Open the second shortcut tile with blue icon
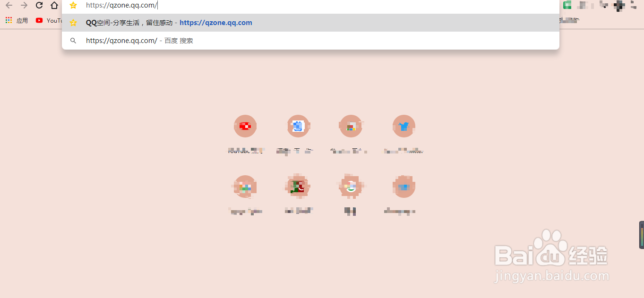Screen dimensions: 644x298 pos(298,134)
